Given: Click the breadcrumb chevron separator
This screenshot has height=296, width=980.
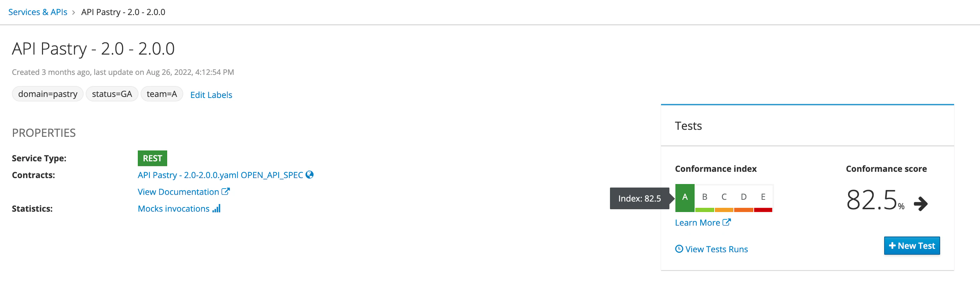Looking at the screenshot, I should pyautogui.click(x=74, y=13).
